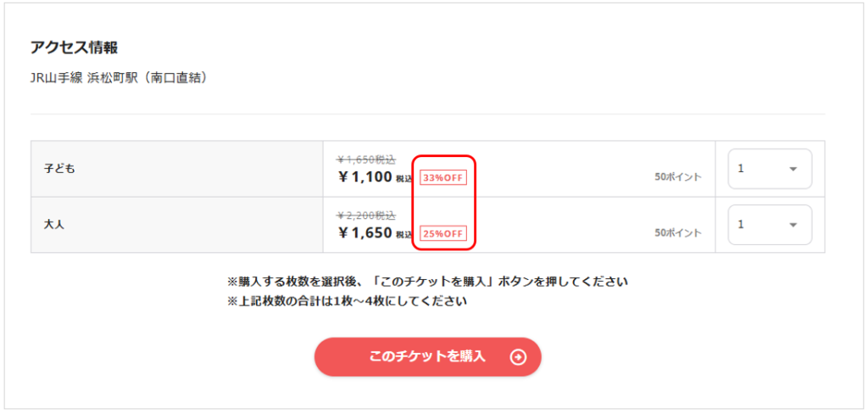Click the 25%OFF discount badge

pyautogui.click(x=444, y=233)
